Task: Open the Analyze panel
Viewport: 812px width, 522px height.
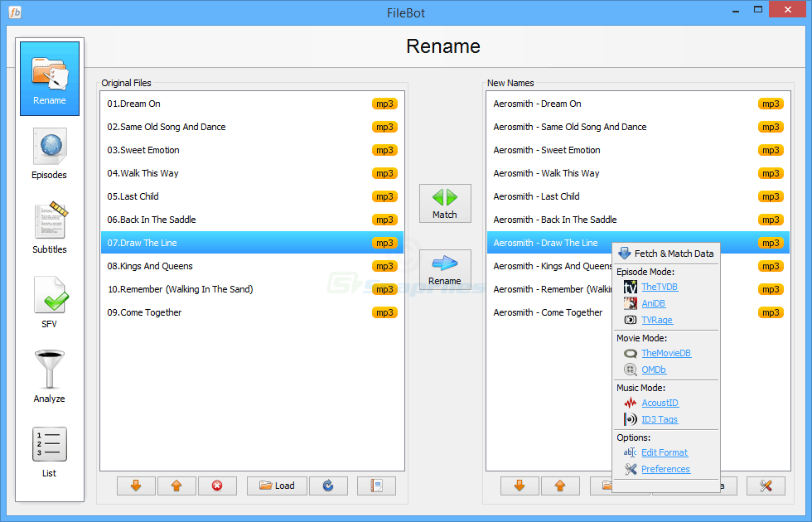Action: tap(50, 377)
